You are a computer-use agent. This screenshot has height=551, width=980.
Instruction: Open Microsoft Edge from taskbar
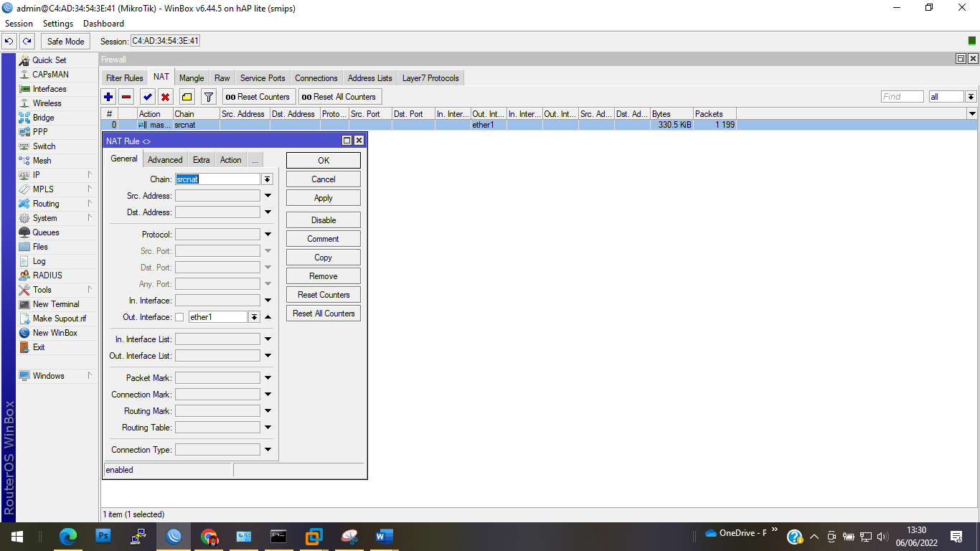coord(68,536)
